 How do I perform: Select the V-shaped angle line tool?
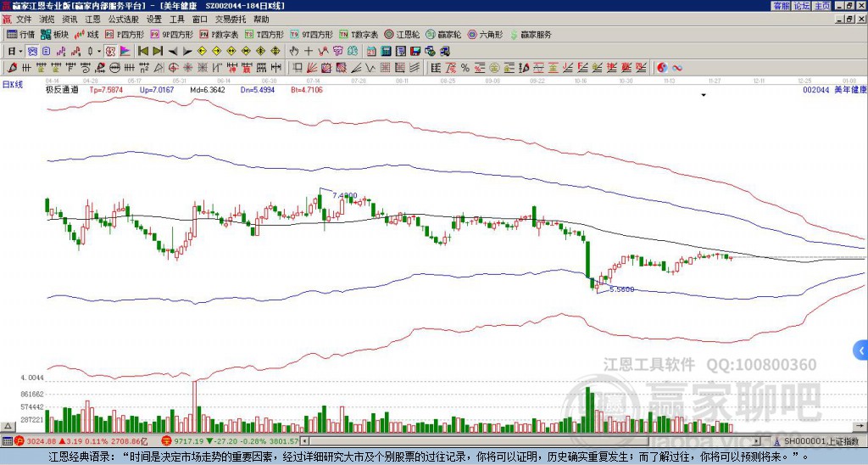pos(370,68)
